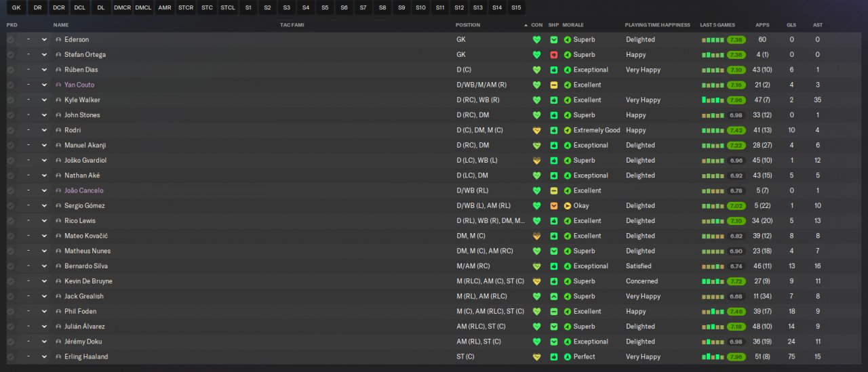Sort by the NAME column header
Viewport: 868px width, 372px height.
(61, 25)
